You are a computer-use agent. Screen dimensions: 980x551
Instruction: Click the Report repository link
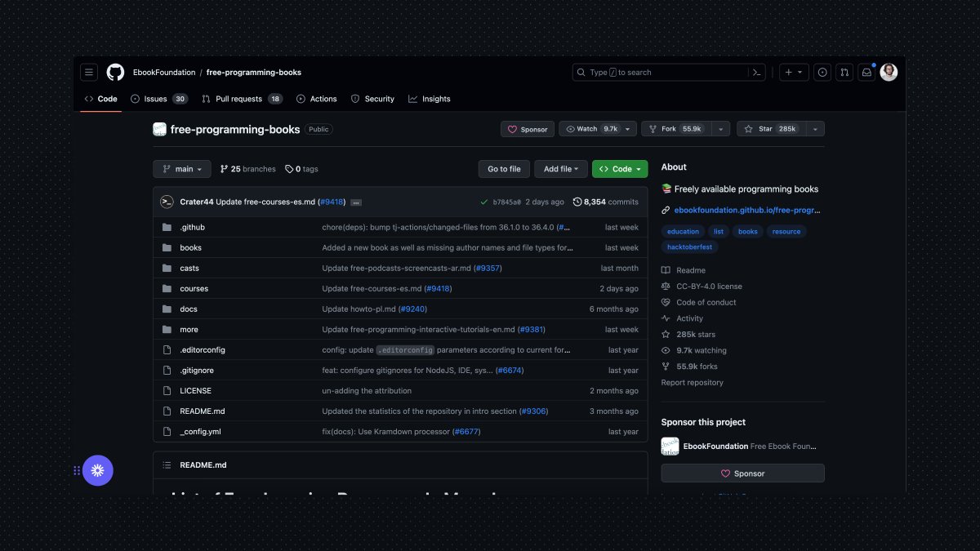(x=692, y=382)
